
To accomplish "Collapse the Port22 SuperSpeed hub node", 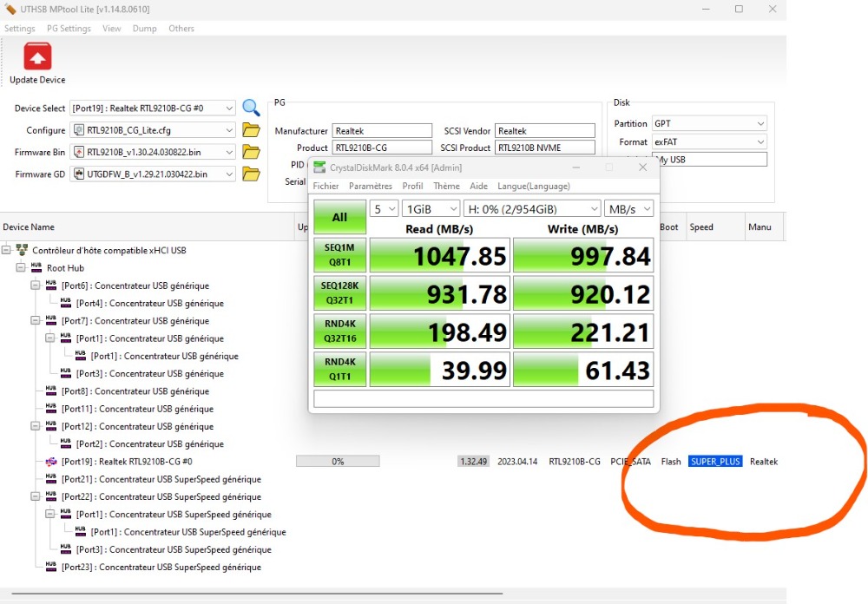I will point(36,497).
